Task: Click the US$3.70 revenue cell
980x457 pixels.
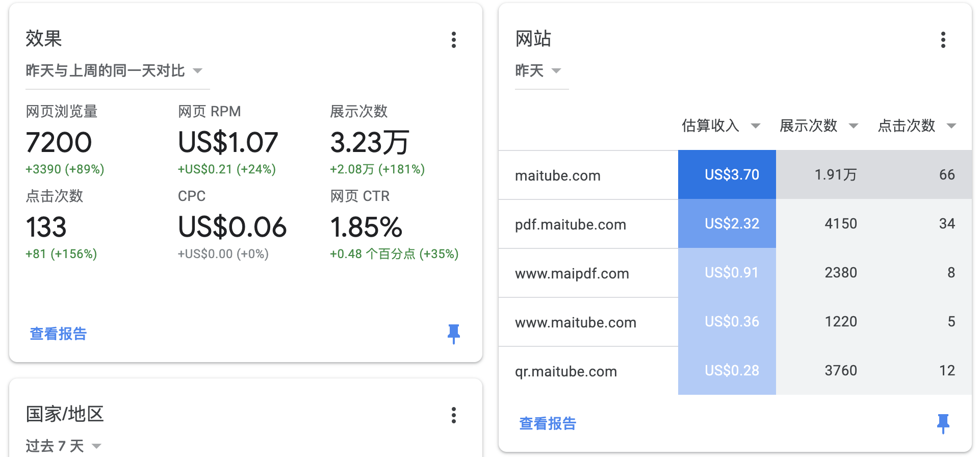Action: pyautogui.click(x=732, y=175)
